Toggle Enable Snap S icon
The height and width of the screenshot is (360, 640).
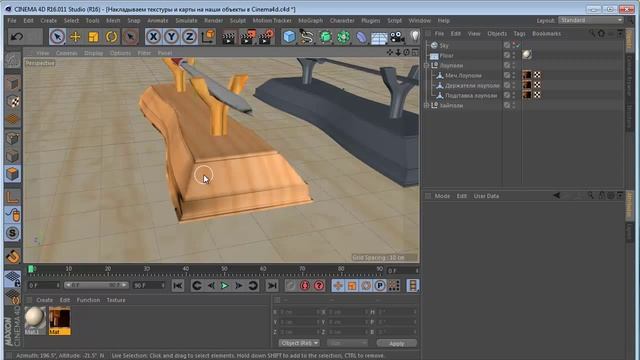tap(13, 233)
